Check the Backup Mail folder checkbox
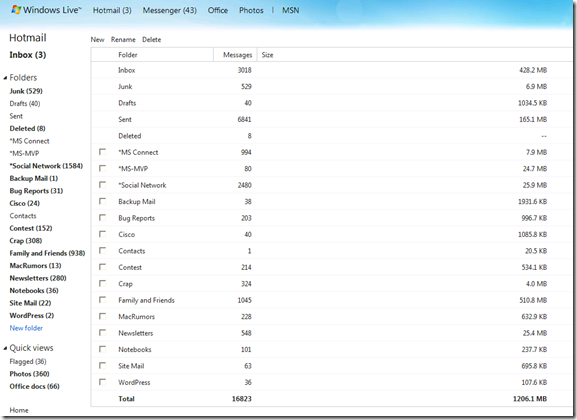This screenshot has width=577, height=420. [102, 201]
